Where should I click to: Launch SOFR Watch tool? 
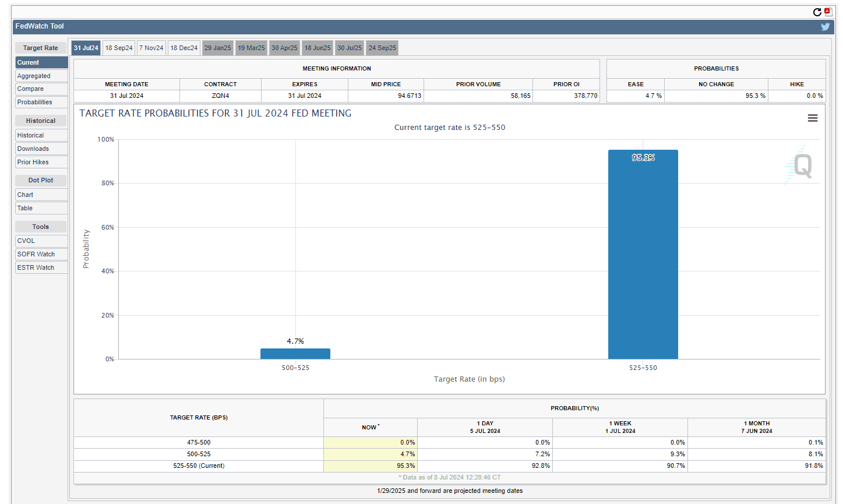[x=36, y=255]
